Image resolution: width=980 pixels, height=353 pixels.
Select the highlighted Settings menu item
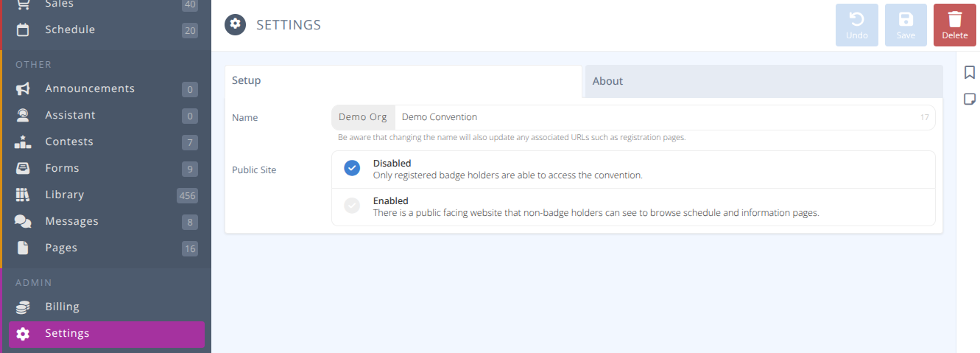[107, 334]
